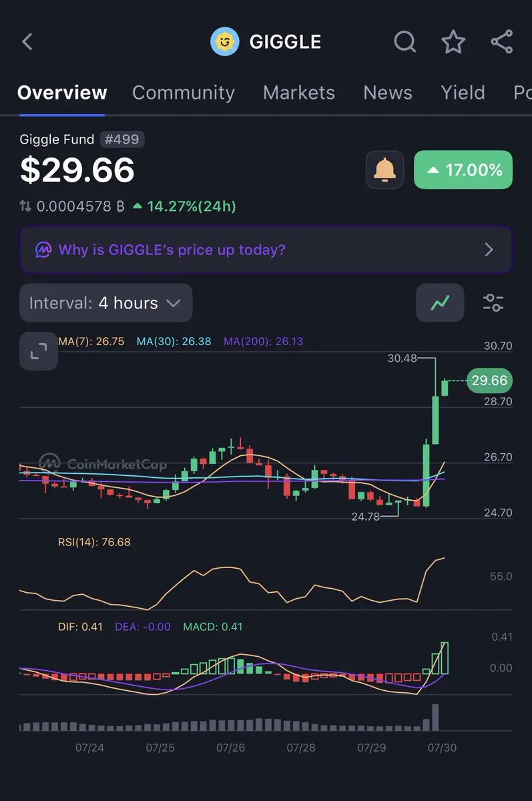This screenshot has height=801, width=532.
Task: Tap the #499 rank badge
Action: coord(122,140)
